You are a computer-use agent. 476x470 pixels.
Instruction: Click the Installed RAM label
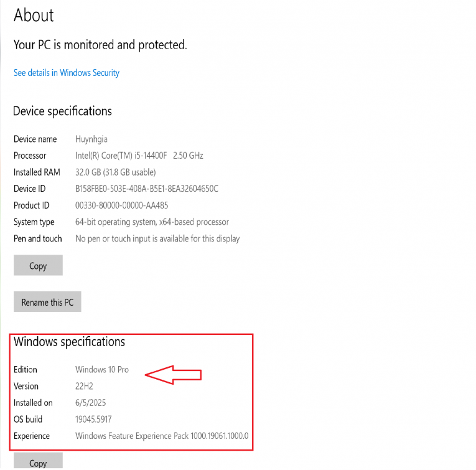(37, 172)
